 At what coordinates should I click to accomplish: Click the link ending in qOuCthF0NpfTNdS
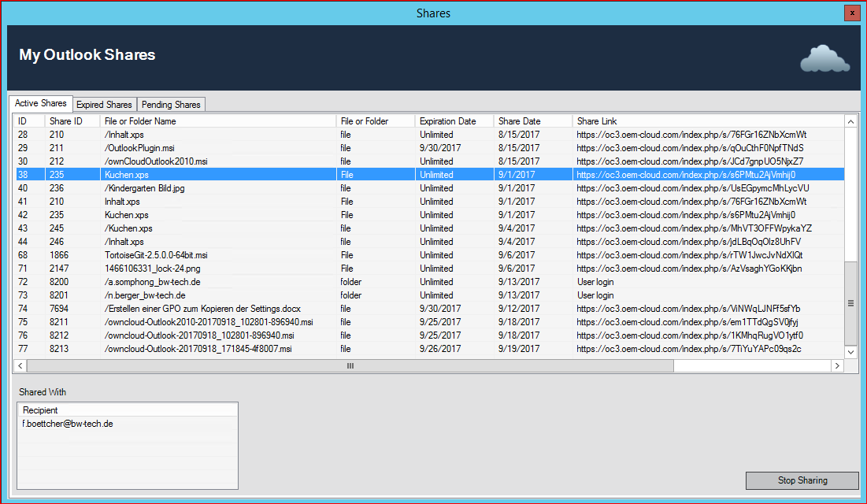pyautogui.click(x=690, y=148)
